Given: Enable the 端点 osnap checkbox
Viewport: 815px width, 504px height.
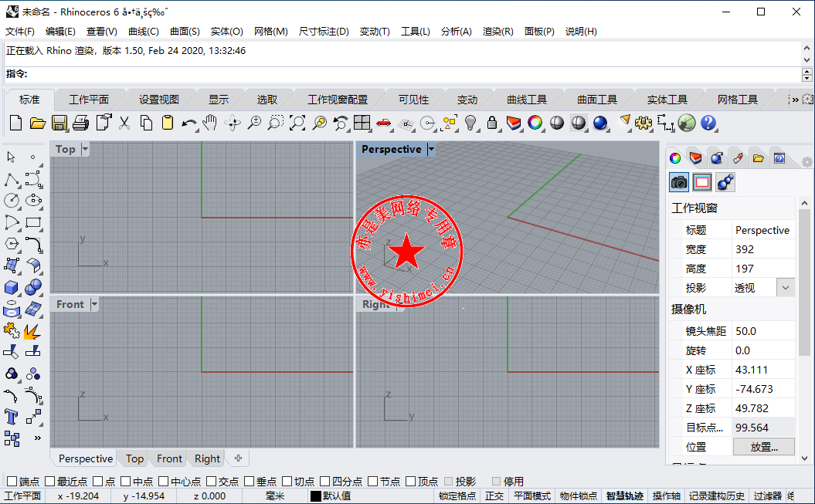Looking at the screenshot, I should click(12, 481).
